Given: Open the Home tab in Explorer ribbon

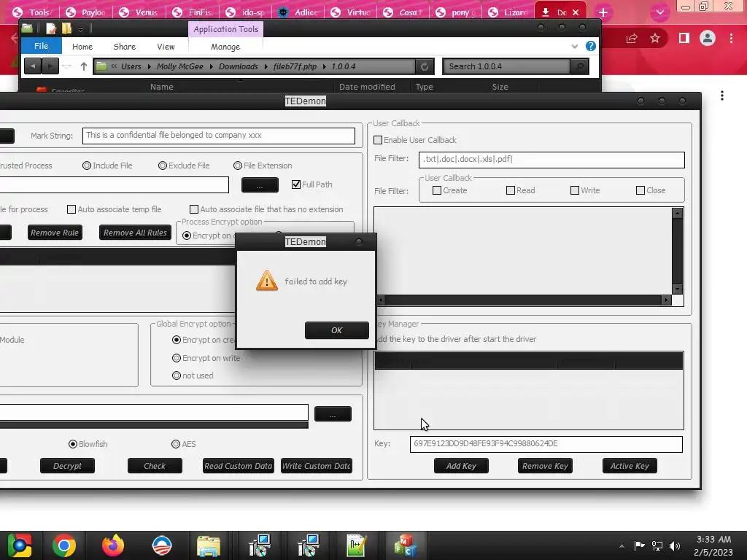Looking at the screenshot, I should 82,47.
